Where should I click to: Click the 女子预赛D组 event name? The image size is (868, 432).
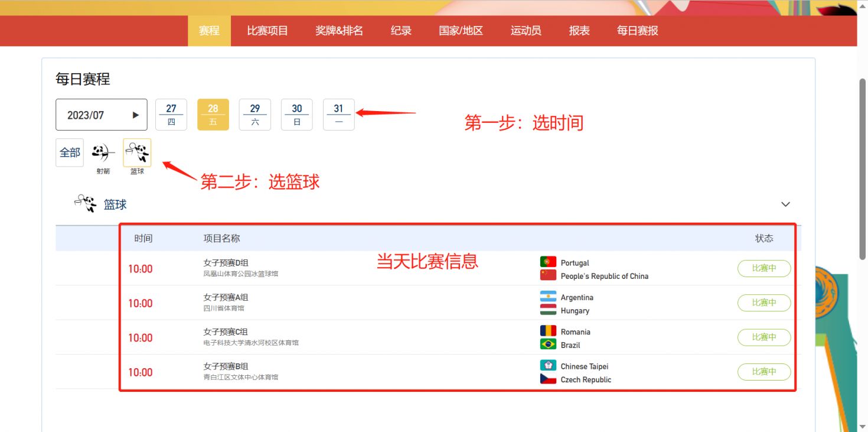(x=226, y=263)
